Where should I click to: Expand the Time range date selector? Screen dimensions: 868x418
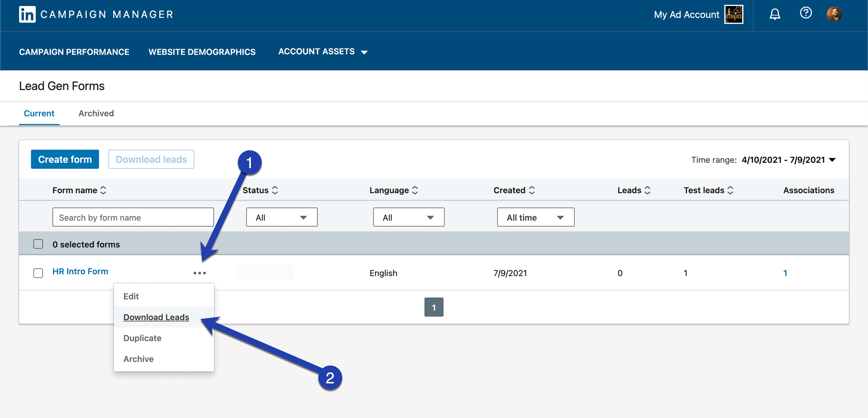(x=788, y=160)
